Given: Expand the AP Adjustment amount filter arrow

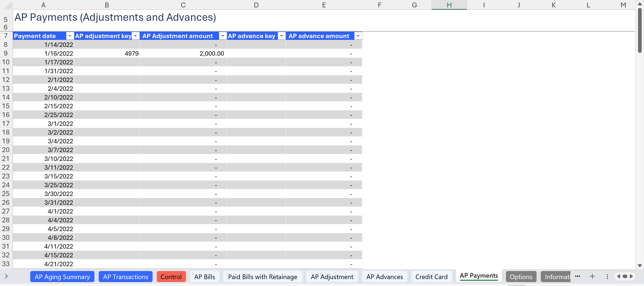Looking at the screenshot, I should pos(222,36).
